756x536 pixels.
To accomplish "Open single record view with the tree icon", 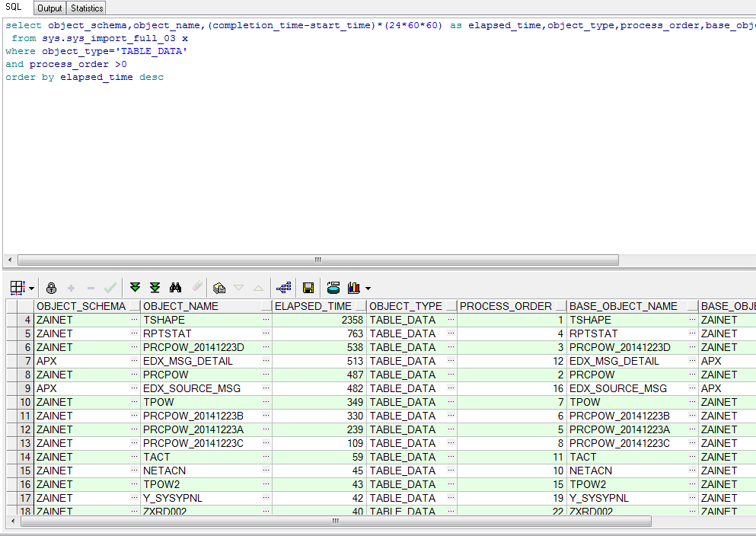I will click(283, 288).
